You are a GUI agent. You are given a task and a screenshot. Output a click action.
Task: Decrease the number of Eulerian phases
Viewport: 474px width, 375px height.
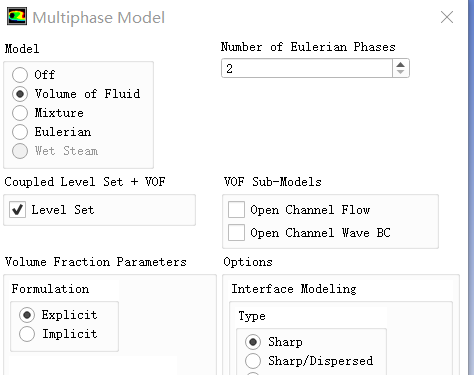(x=401, y=72)
